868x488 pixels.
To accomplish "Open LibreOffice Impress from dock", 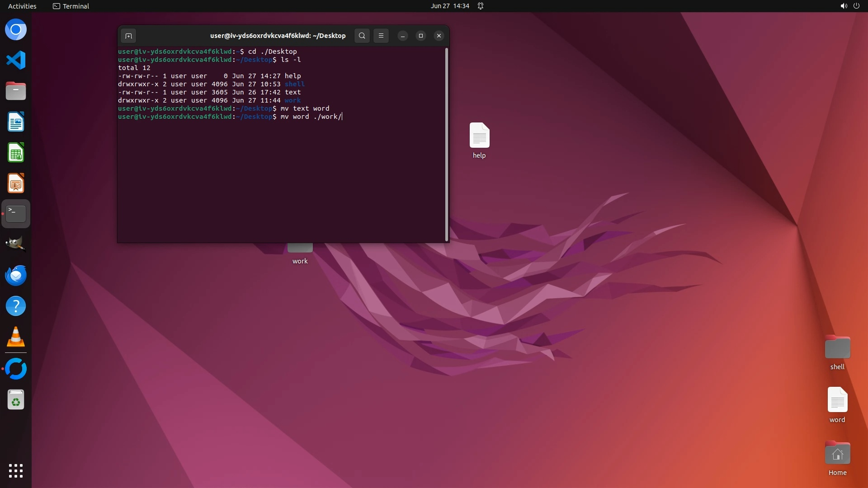I will (16, 183).
